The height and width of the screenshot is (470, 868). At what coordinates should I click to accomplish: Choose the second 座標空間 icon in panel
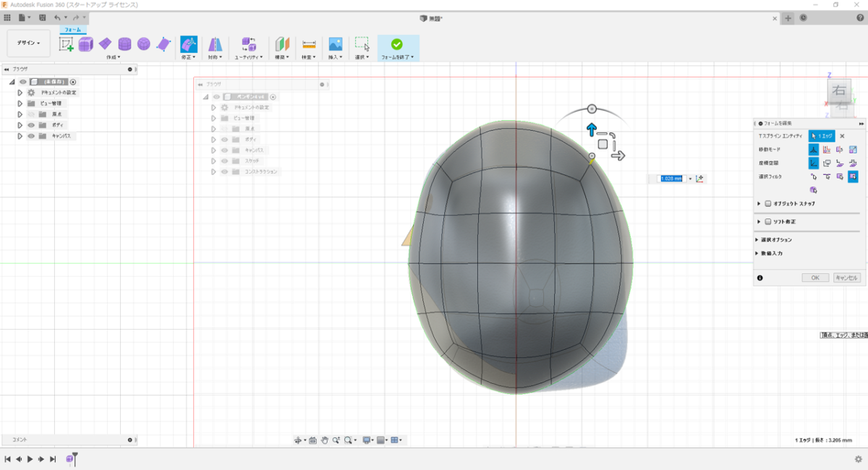(x=827, y=163)
